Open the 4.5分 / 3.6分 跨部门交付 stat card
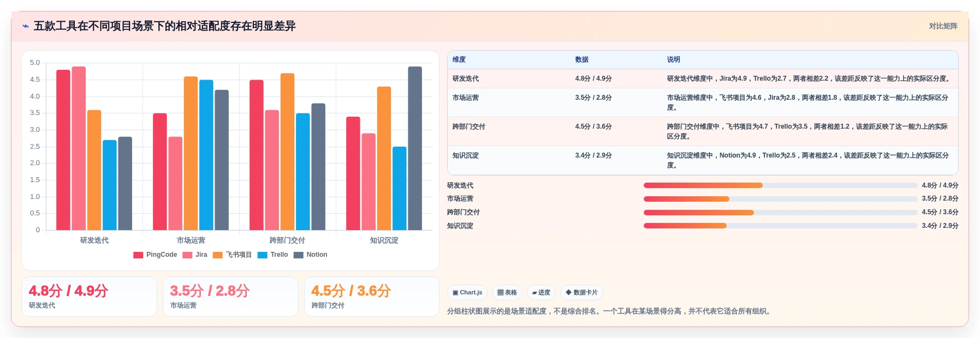Image resolution: width=980 pixels, height=338 pixels. coord(372,297)
